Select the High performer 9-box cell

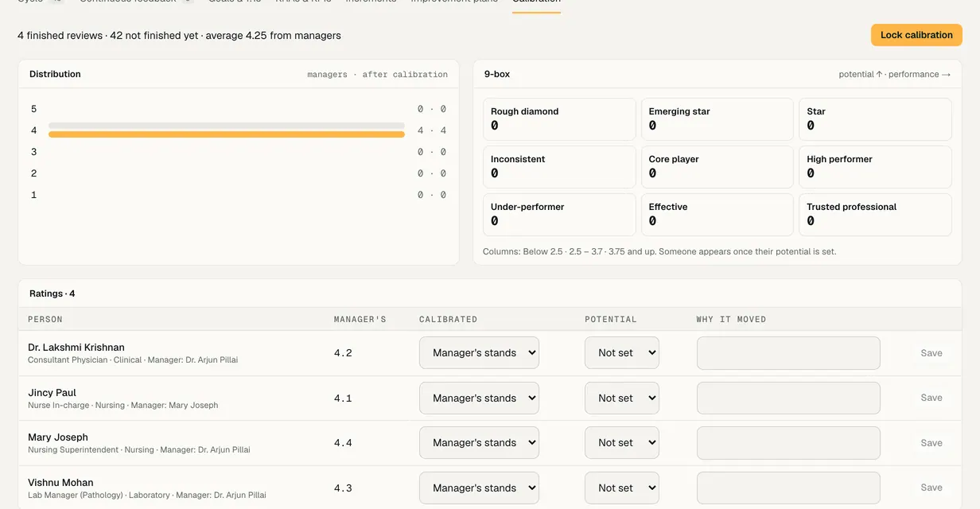point(875,167)
